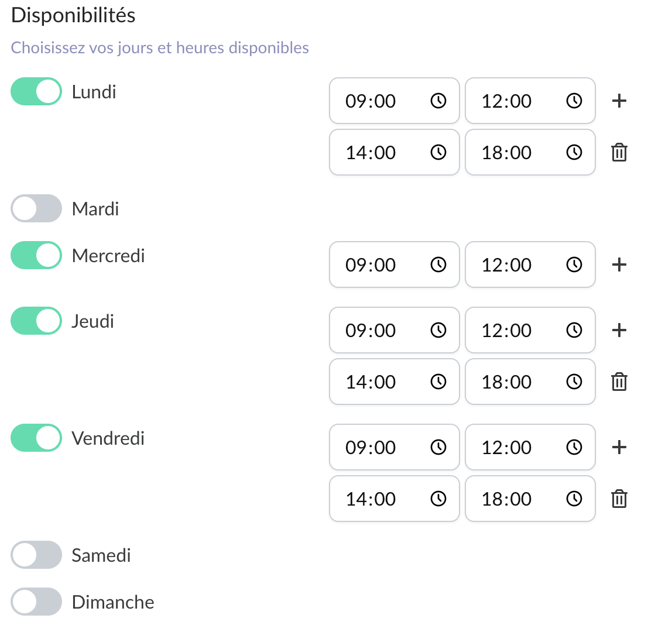
Task: Delete Vendredi's 14:00–18:00 slot
Action: (619, 499)
